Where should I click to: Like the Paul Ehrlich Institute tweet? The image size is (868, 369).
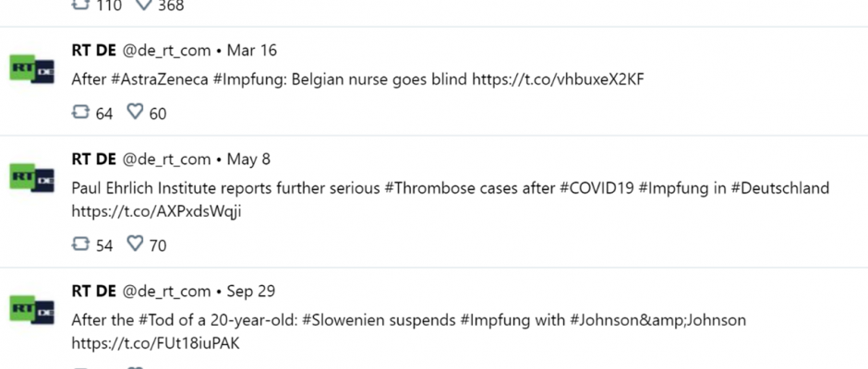(135, 244)
